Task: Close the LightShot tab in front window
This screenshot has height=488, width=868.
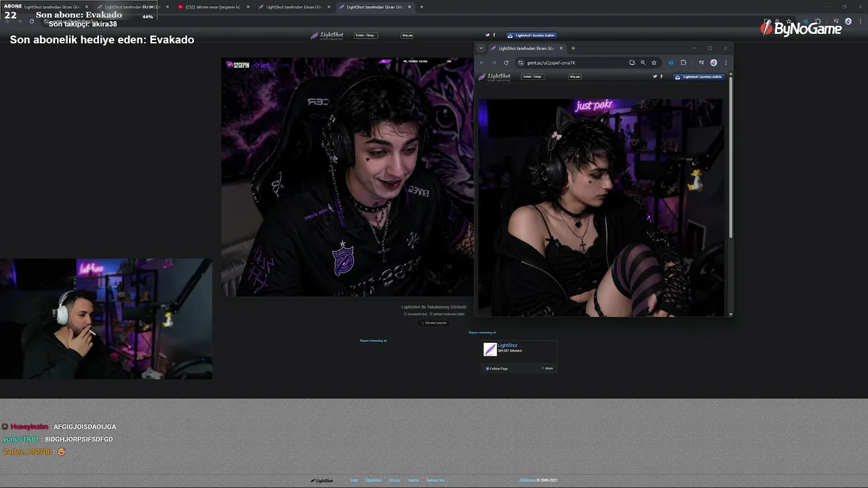Action: [561, 48]
